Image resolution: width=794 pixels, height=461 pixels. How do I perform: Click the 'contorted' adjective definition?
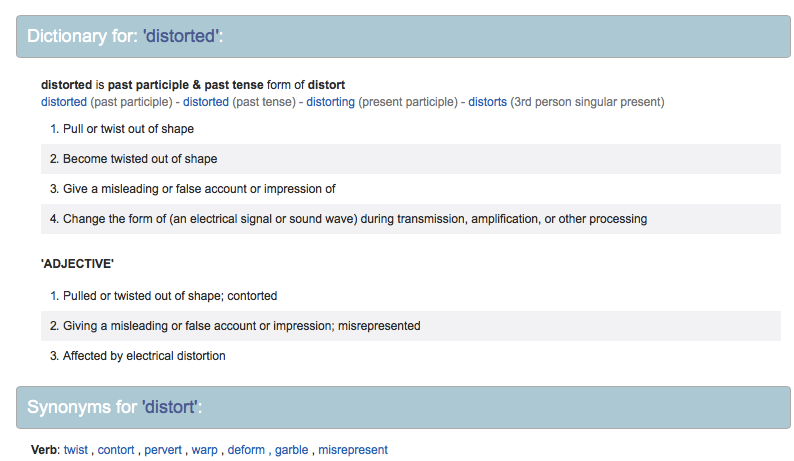tap(170, 296)
